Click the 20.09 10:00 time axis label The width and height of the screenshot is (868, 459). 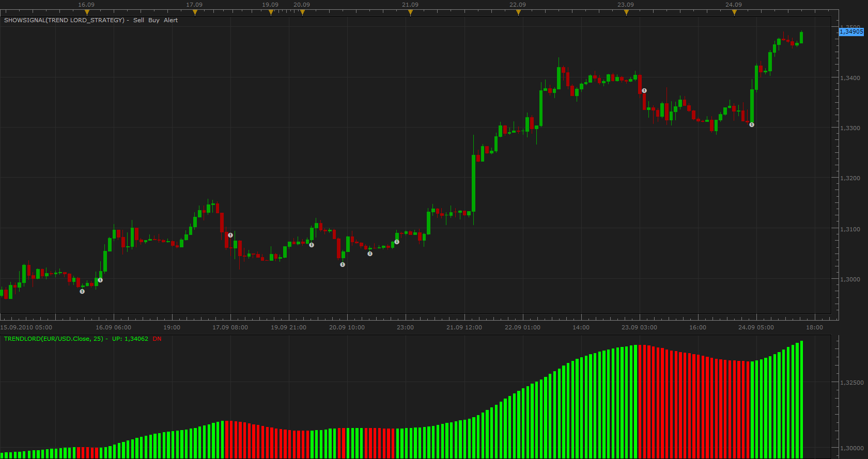pyautogui.click(x=347, y=327)
